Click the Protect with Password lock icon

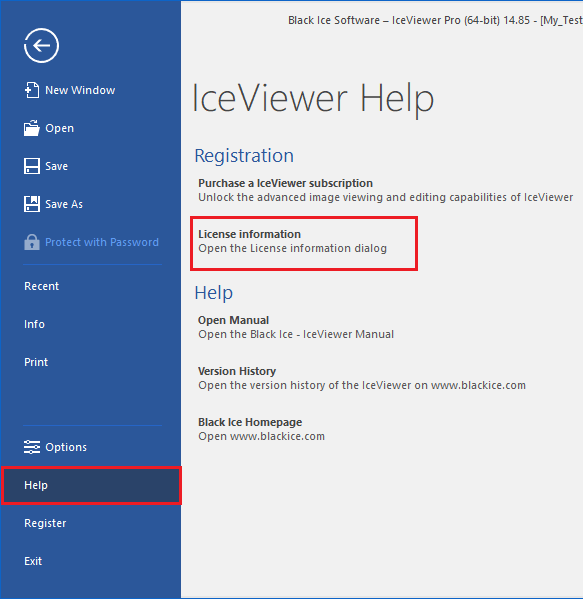pyautogui.click(x=32, y=242)
